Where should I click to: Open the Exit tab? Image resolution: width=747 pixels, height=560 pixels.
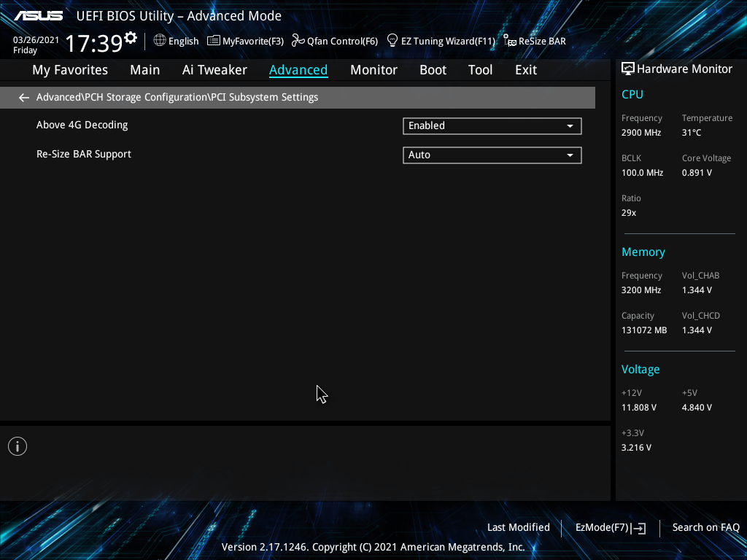coord(526,70)
